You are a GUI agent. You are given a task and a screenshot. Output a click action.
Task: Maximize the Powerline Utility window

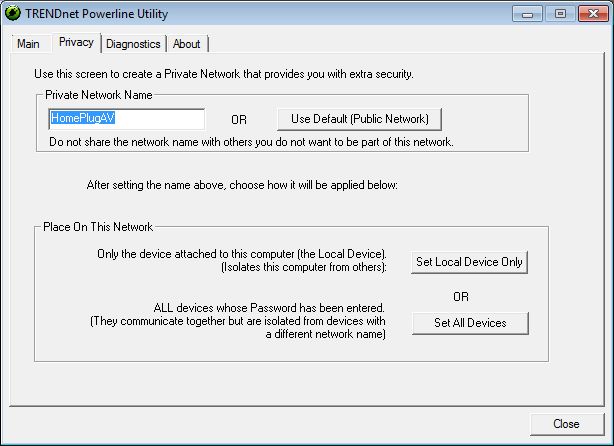[560, 14]
